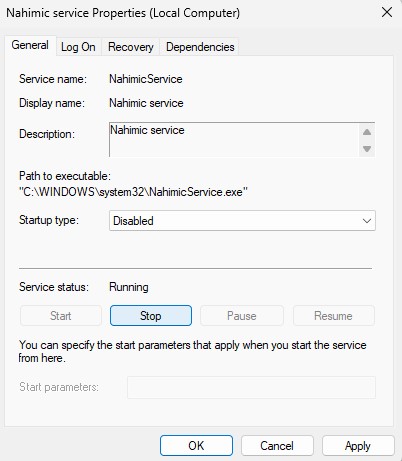Click the description scroll up arrow
Viewport: 402px width, 461px height.
(367, 132)
